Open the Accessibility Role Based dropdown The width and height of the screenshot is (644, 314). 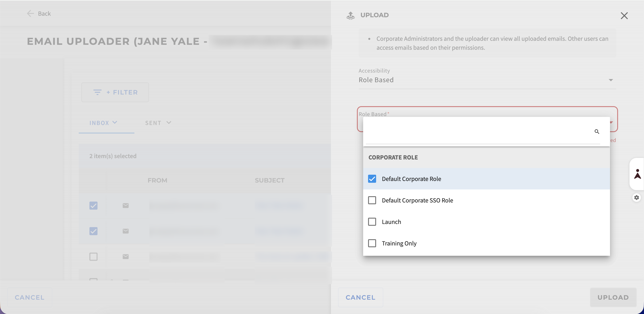click(487, 80)
